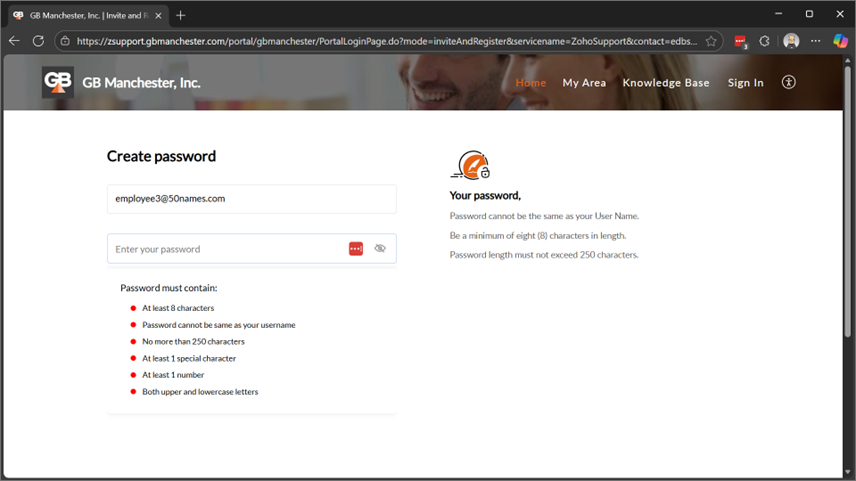856x481 pixels.
Task: Open Copilot from the browser toolbar
Action: [x=840, y=41]
